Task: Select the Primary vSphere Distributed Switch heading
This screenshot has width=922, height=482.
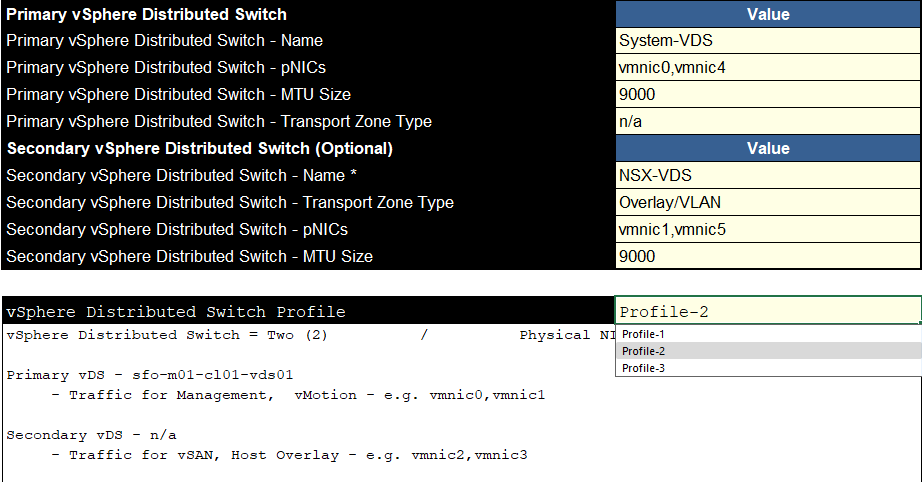Action: tap(146, 14)
